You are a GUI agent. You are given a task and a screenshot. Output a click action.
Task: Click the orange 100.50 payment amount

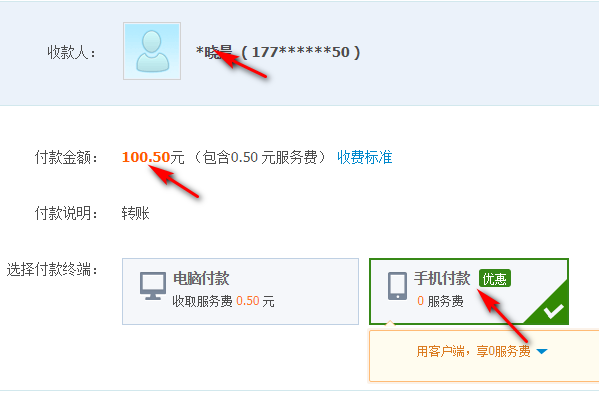(x=146, y=157)
